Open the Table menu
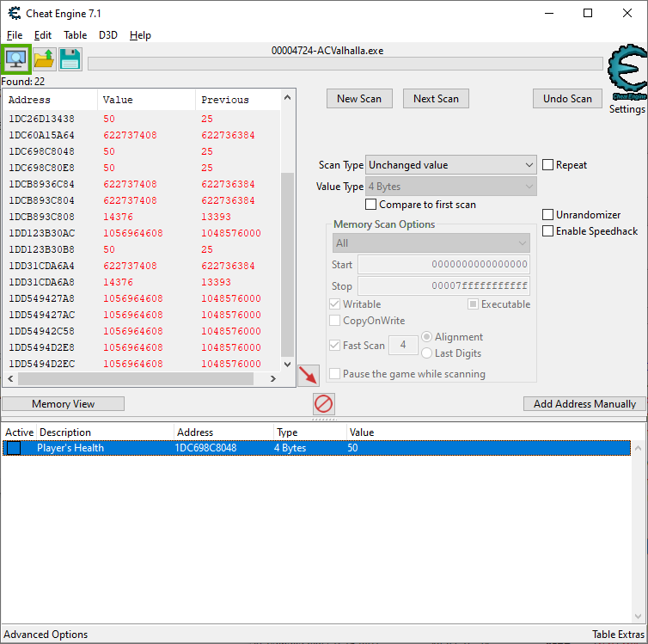 point(75,35)
